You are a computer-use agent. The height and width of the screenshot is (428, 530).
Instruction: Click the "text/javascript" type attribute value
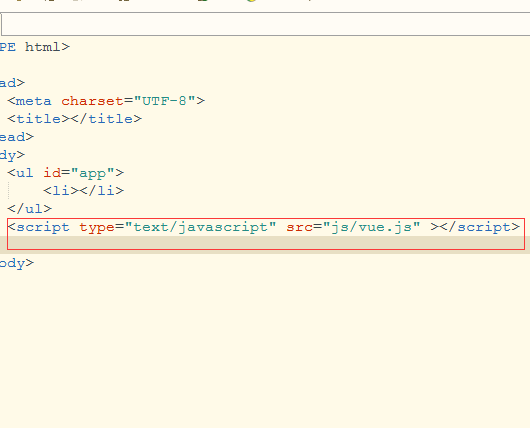click(201, 227)
